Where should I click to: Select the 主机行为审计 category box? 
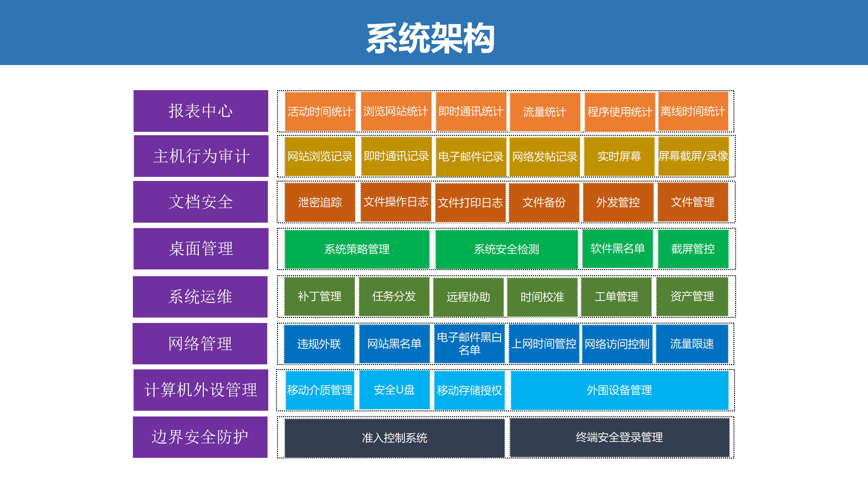(201, 156)
